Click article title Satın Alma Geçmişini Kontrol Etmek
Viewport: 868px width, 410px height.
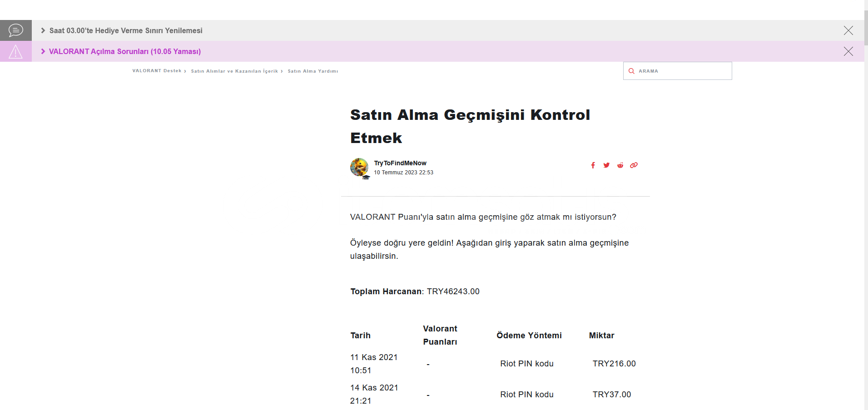pyautogui.click(x=470, y=126)
